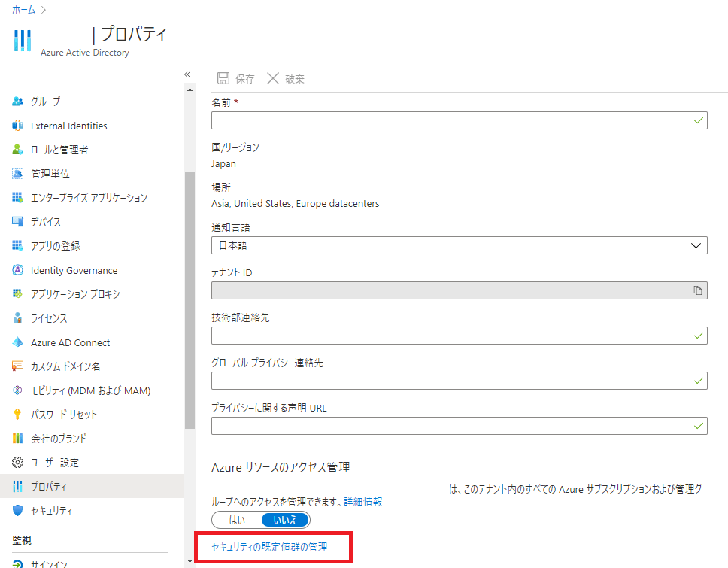728x568 pixels.
Task: Click the デバイス monitor icon
Action: click(x=17, y=221)
